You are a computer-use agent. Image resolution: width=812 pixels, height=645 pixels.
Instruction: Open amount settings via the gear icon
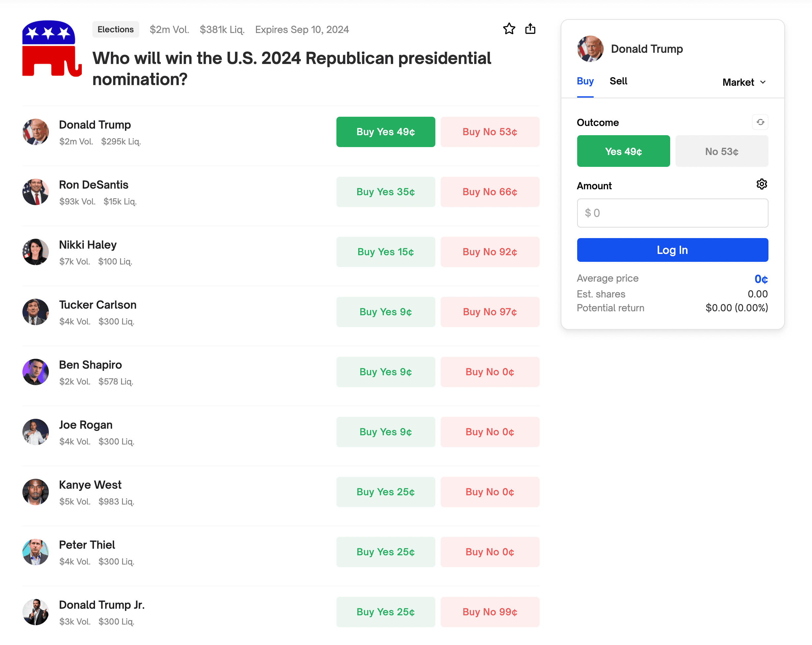pos(761,184)
